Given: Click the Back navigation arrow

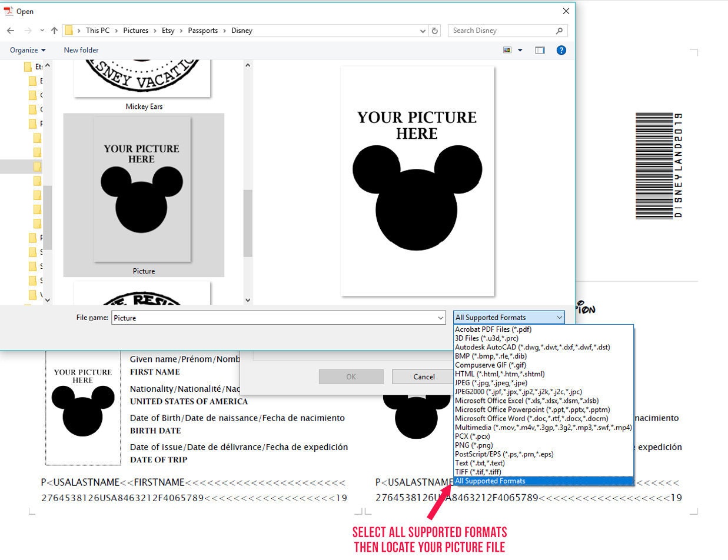Looking at the screenshot, I should click(10, 31).
